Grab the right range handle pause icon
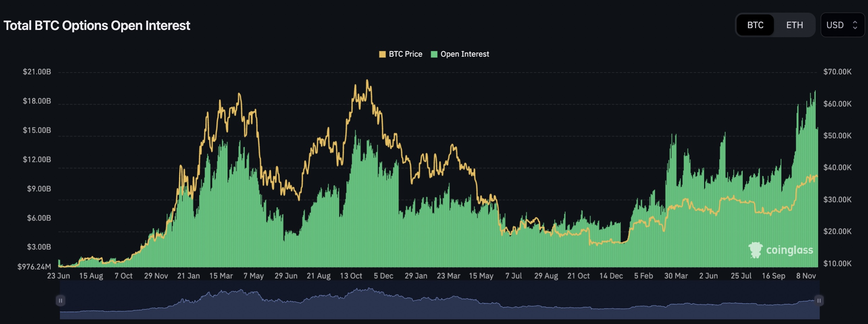The image size is (868, 324). 819,301
